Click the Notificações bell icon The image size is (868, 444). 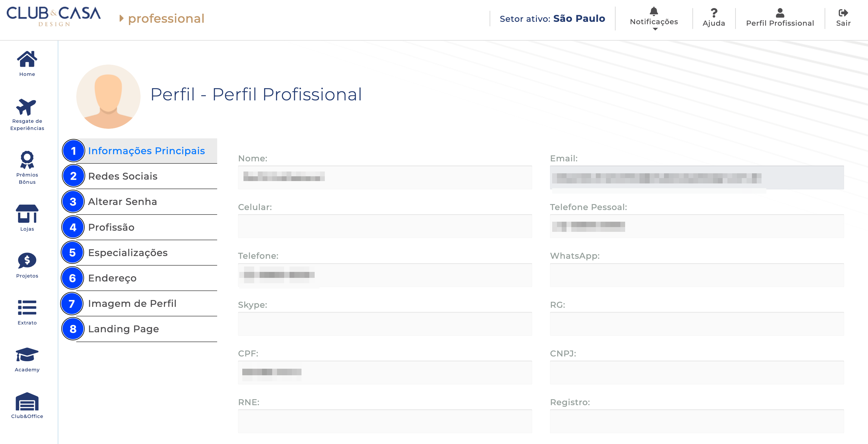pyautogui.click(x=654, y=11)
